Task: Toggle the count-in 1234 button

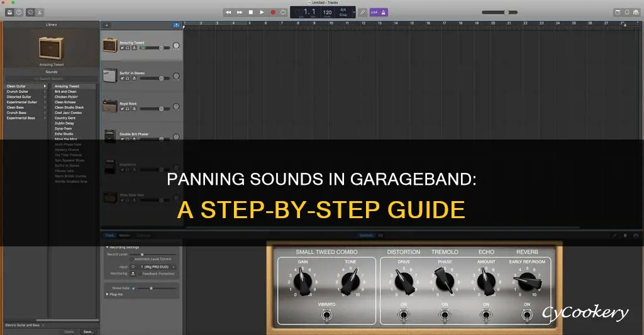Action: click(374, 13)
